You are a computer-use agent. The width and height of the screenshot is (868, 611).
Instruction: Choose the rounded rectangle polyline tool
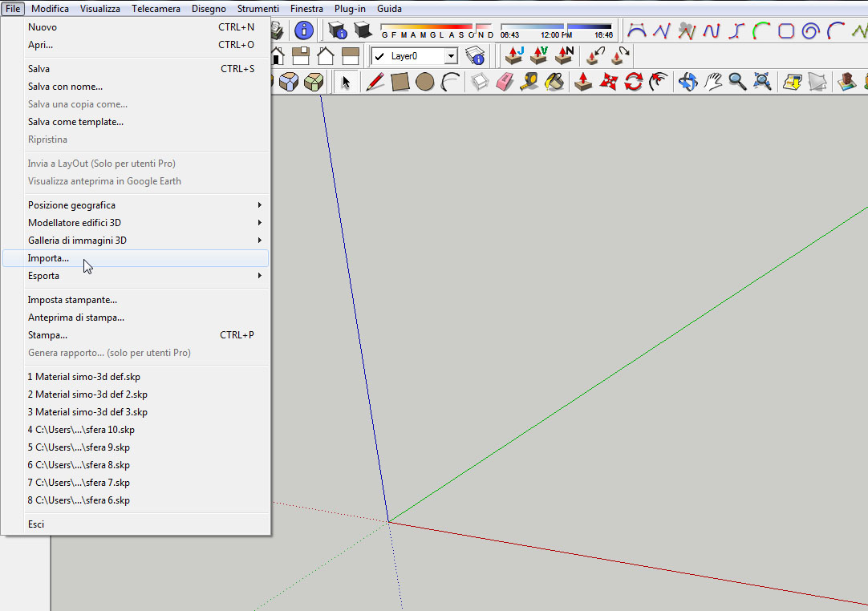[786, 30]
